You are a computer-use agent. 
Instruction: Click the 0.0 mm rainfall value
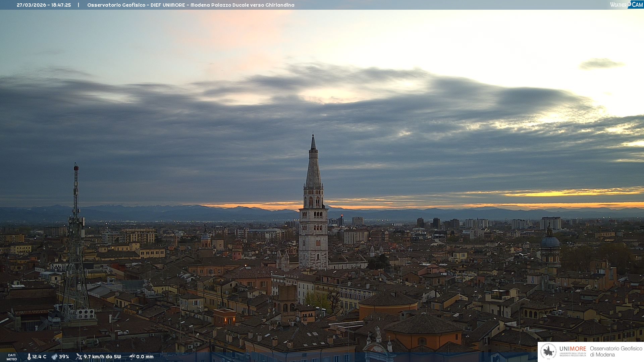pos(145,357)
